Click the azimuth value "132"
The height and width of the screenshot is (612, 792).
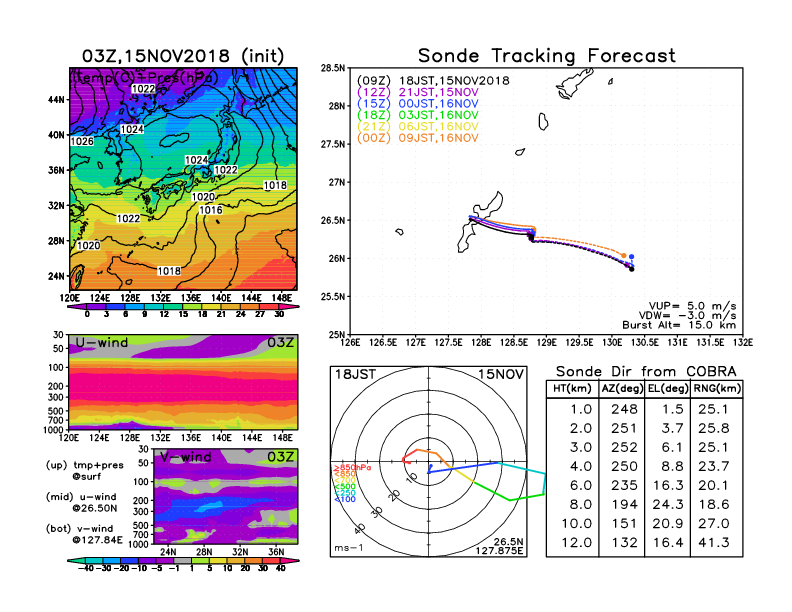(624, 543)
